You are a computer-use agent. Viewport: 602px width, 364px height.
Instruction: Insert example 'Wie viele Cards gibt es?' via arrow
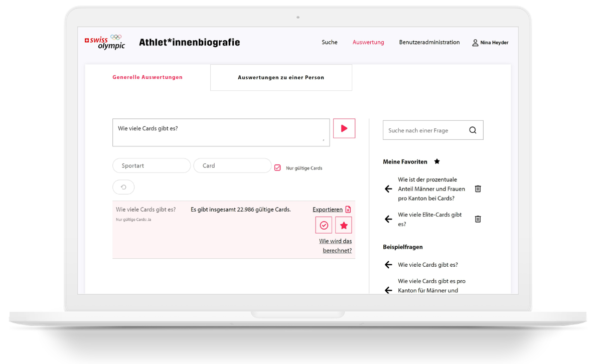[x=388, y=265]
